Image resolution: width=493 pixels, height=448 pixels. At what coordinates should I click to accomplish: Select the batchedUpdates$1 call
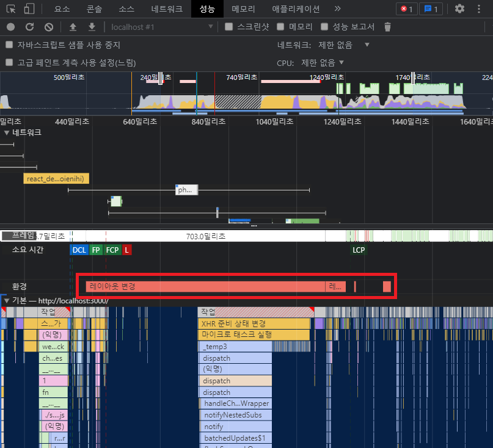point(236,438)
